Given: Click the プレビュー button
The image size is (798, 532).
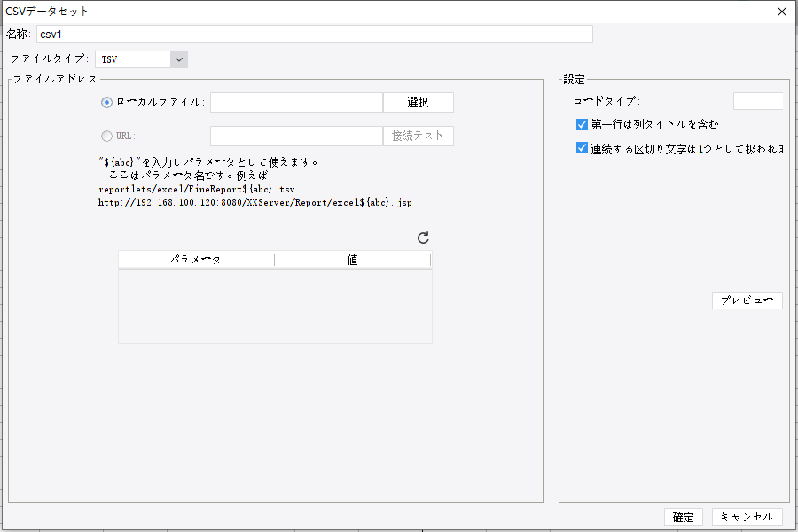Looking at the screenshot, I should [x=746, y=300].
